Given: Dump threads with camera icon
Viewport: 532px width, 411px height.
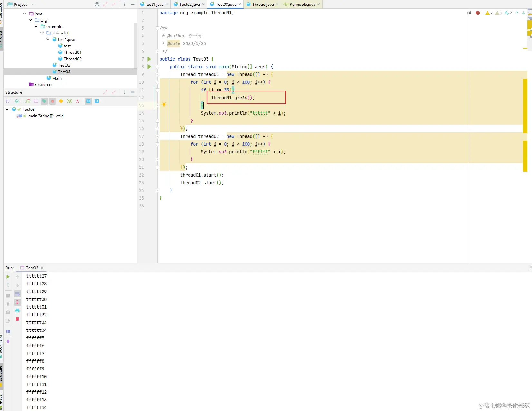Looking at the screenshot, I should point(8,312).
